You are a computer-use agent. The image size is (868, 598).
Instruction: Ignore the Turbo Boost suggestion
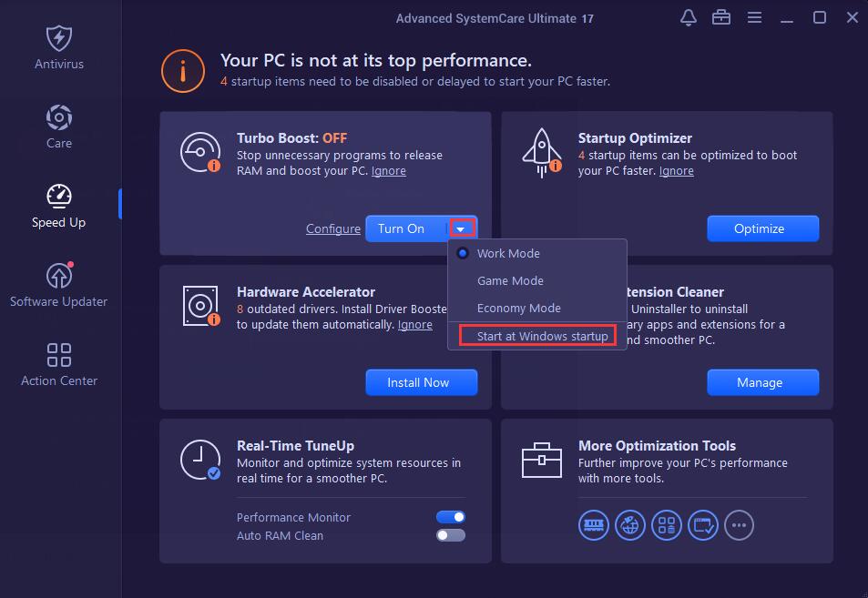[x=389, y=170]
